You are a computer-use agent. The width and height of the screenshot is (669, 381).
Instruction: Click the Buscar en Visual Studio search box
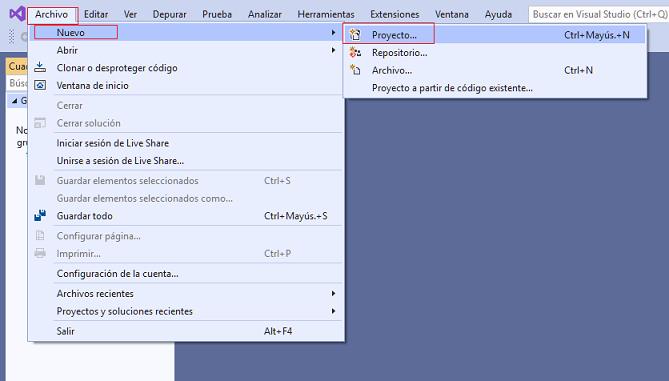coord(598,15)
